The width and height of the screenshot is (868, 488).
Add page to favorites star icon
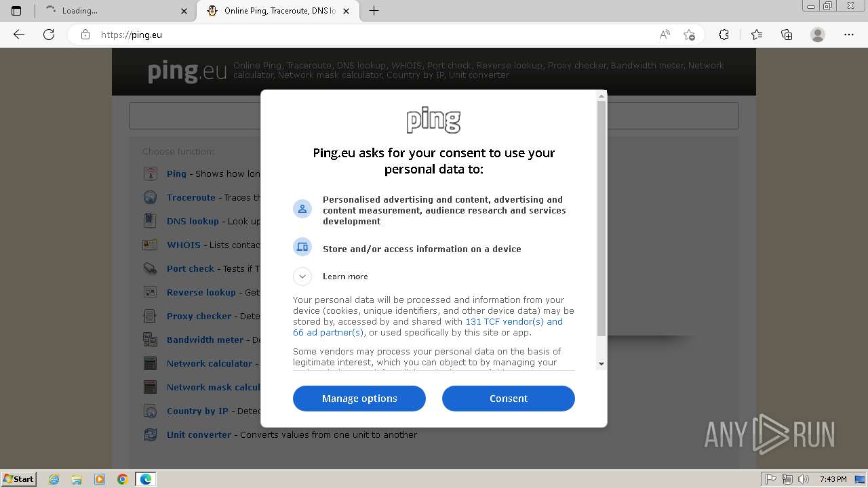coord(690,35)
